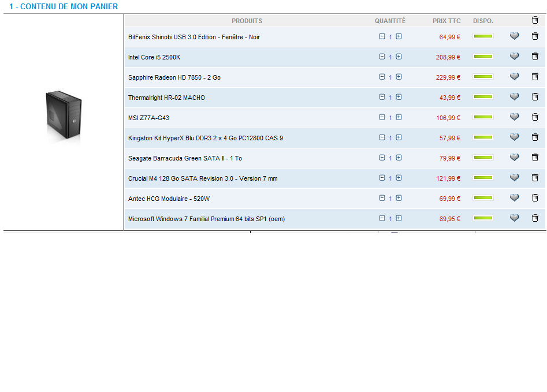Click heart icon for Thermalright HR-02 MACHO
Viewport: 547px width, 392px height.
[514, 97]
